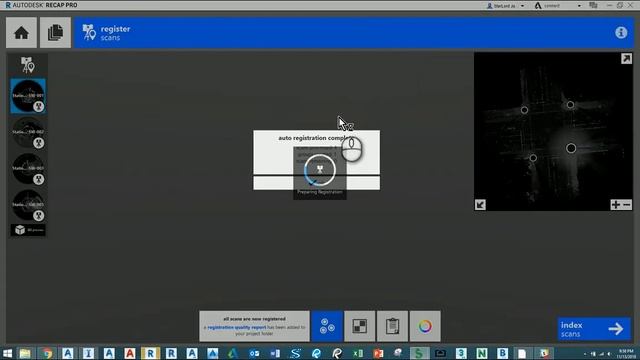Select the lower-left scan marker on the map
Viewport: 640px width, 360px height.
[533, 158]
